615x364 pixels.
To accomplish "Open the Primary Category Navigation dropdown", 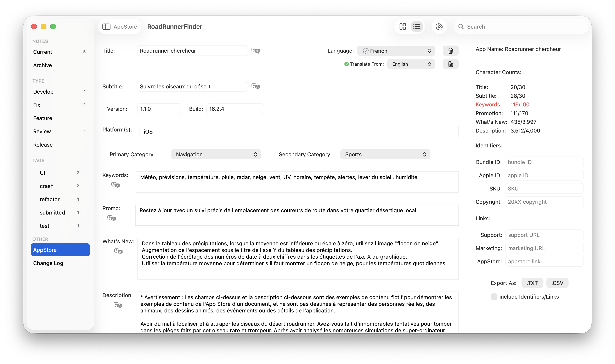I will 216,154.
